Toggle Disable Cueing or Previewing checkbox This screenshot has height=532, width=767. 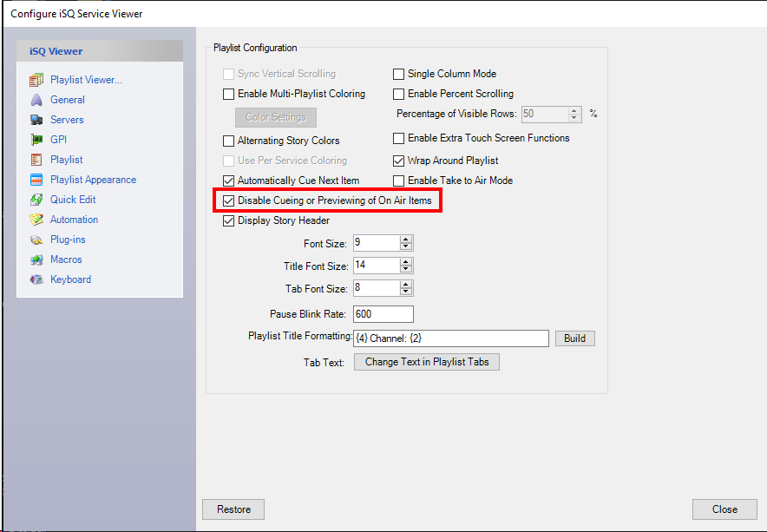tap(229, 200)
